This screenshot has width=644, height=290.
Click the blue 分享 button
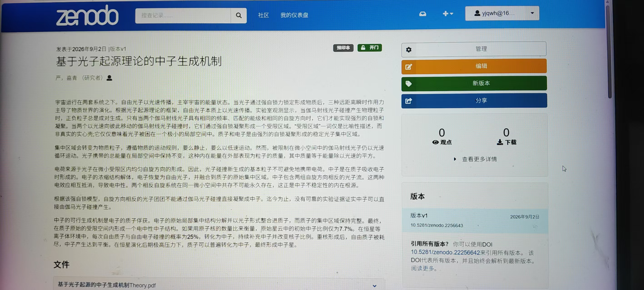474,101
